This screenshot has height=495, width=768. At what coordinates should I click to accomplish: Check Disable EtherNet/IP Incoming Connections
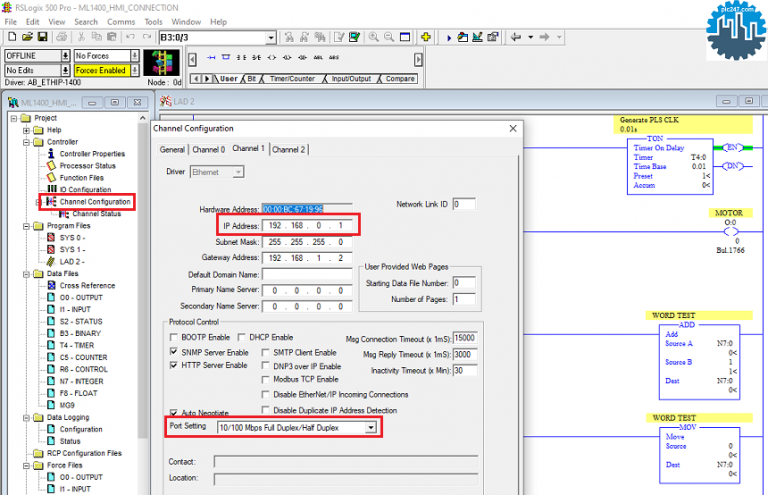(x=265, y=394)
